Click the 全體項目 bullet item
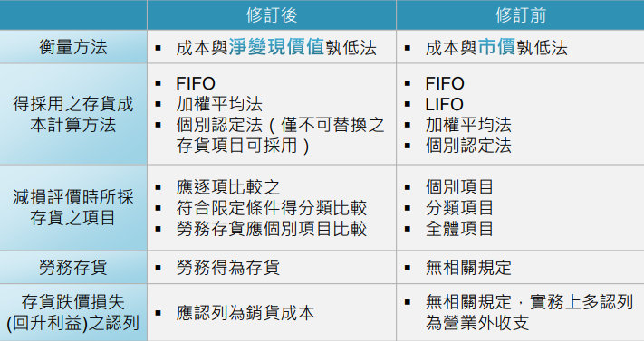 [x=459, y=229]
